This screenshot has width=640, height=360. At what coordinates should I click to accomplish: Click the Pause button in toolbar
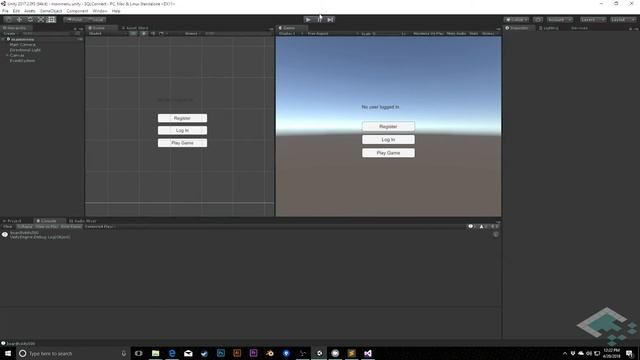click(320, 20)
